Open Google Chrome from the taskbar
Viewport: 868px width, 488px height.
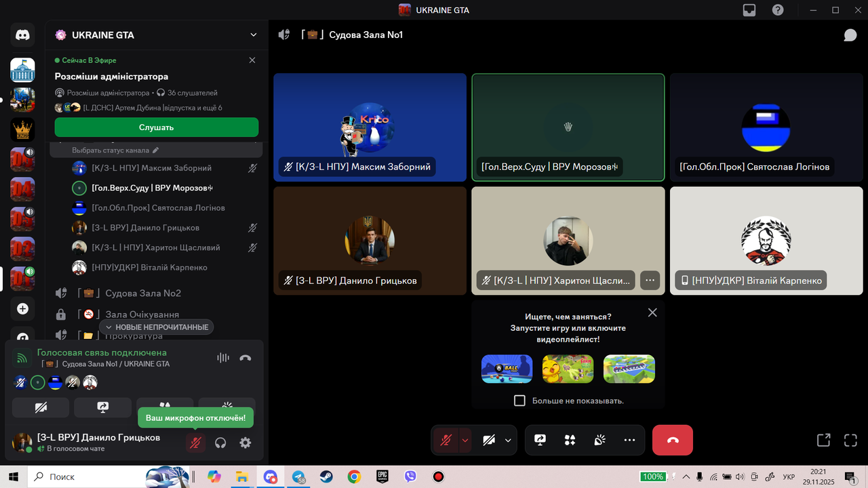(354, 476)
